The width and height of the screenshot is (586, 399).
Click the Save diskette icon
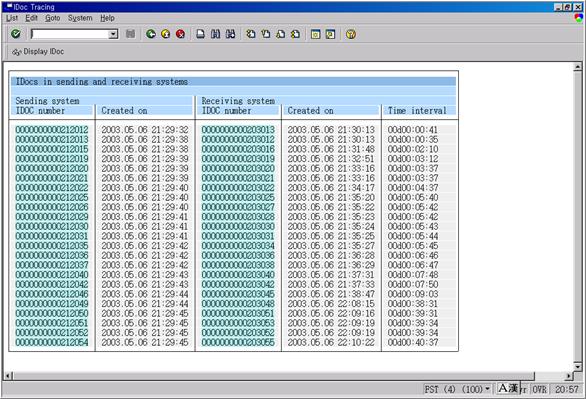click(130, 34)
